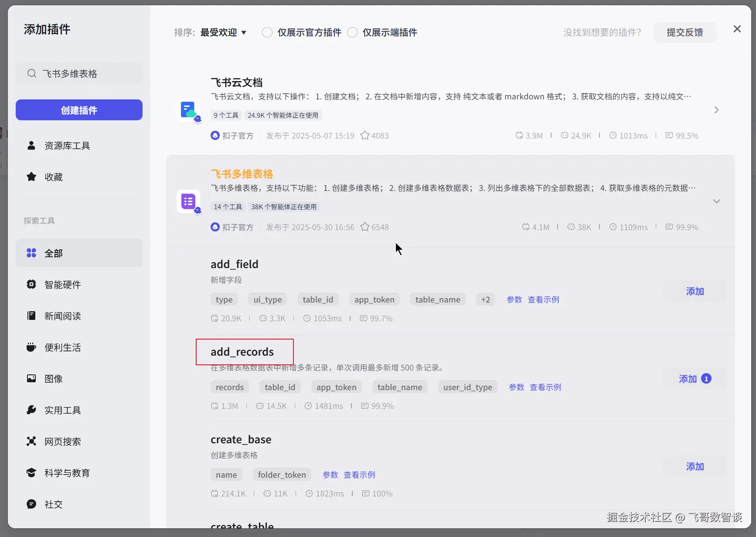Close the 添加插件 dialog
Image resolution: width=756 pixels, height=537 pixels.
pyautogui.click(x=737, y=29)
